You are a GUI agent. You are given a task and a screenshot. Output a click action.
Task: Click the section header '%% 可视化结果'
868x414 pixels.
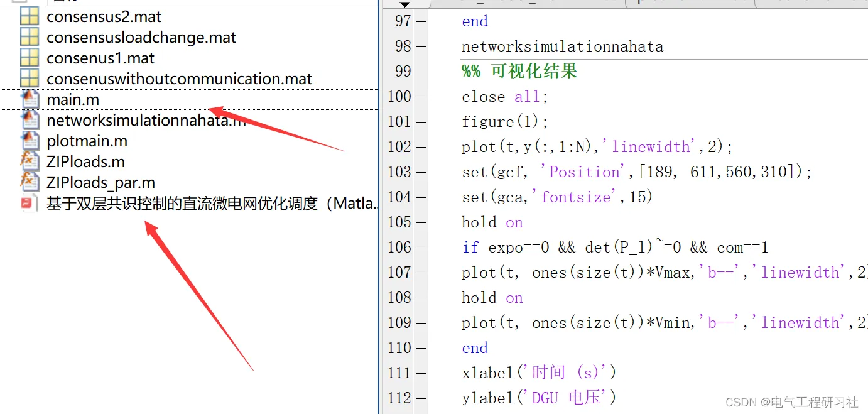(519, 71)
